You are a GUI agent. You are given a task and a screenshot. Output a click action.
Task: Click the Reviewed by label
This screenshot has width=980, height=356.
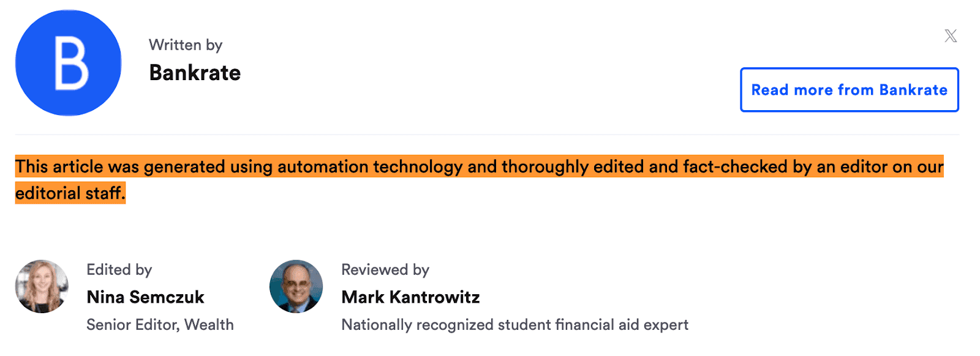point(385,270)
